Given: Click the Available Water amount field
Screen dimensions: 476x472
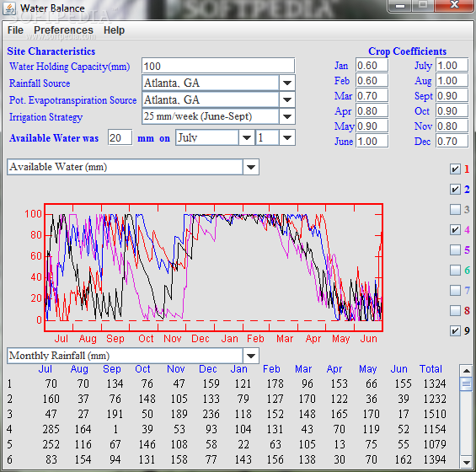Looking at the screenshot, I should click(120, 138).
